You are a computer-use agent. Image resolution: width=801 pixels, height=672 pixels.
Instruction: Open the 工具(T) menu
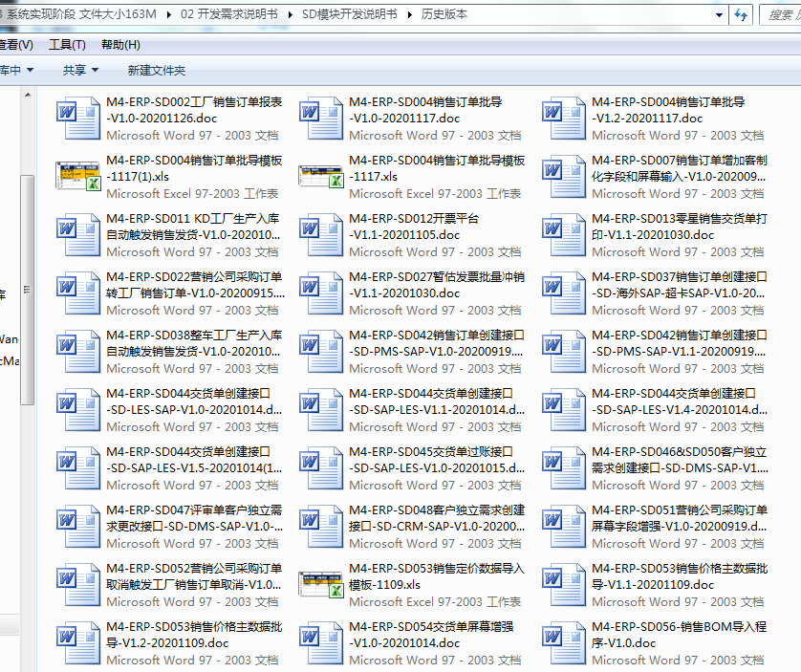pos(67,45)
